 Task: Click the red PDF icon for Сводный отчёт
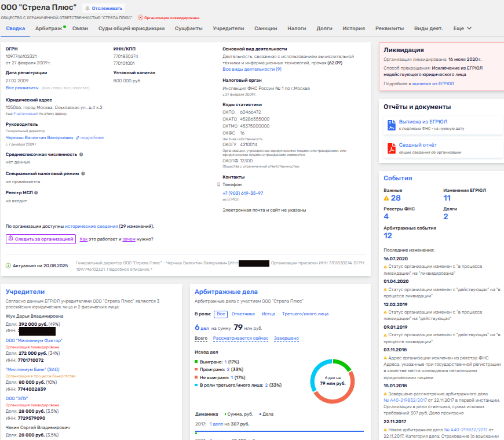coord(392,148)
